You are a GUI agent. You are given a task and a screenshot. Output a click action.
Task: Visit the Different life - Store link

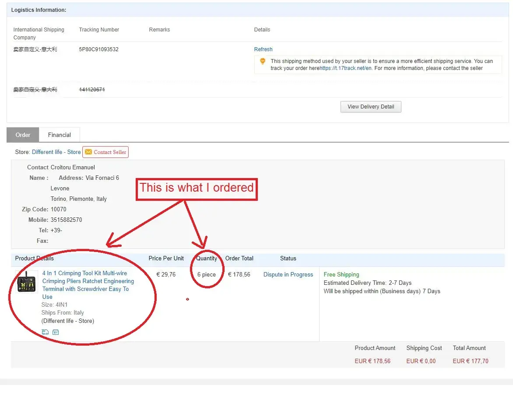56,152
